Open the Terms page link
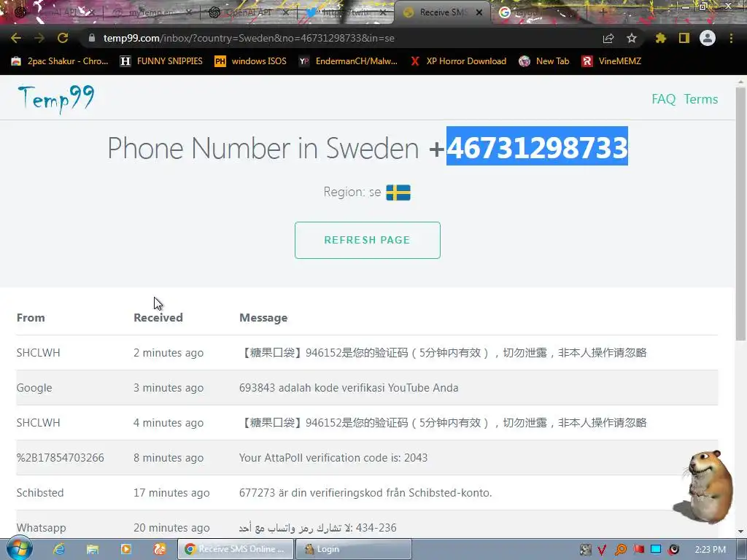 701,99
